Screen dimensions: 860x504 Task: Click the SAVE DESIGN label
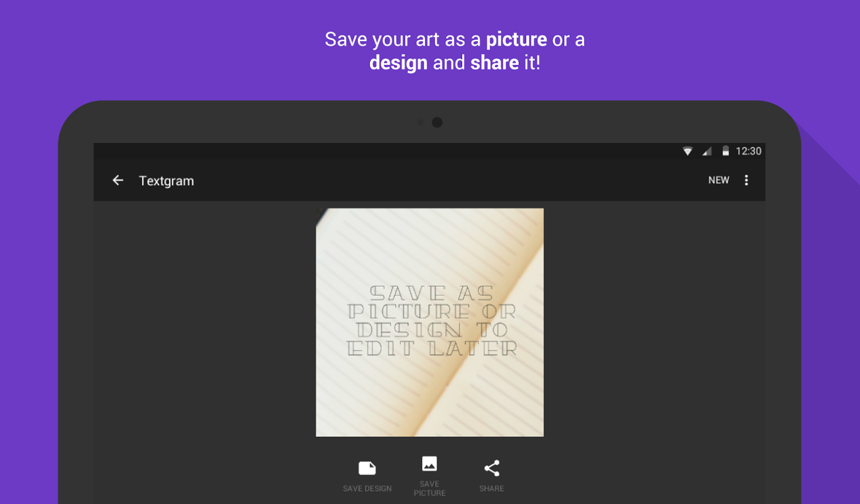368,488
